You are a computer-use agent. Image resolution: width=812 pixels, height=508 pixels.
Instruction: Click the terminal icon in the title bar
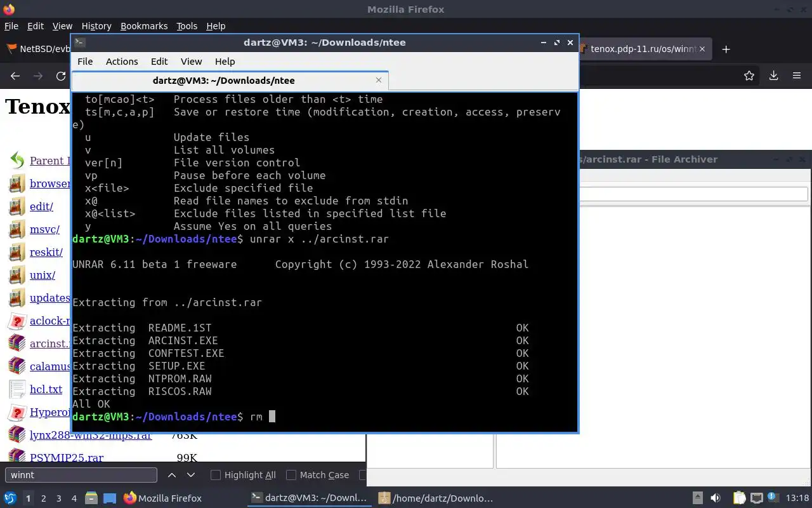pyautogui.click(x=80, y=43)
